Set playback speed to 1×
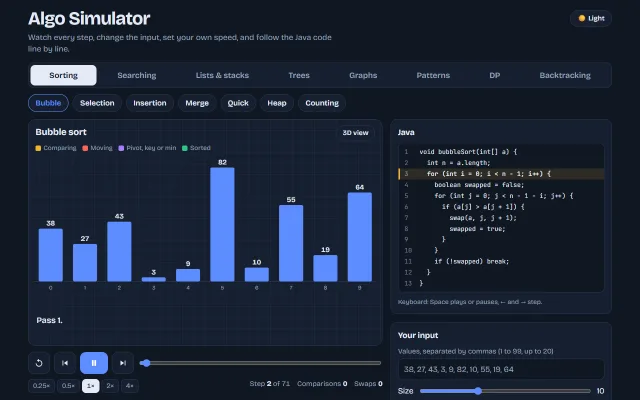Viewport: 640px width, 400px height. (x=91, y=386)
